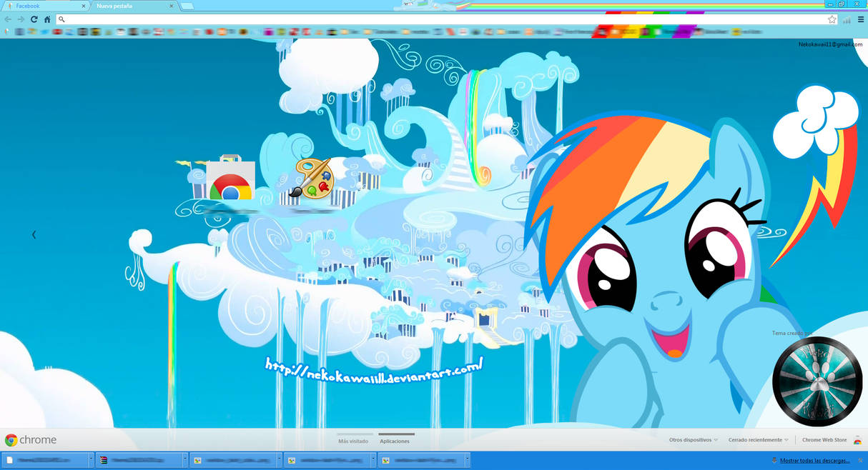Go back using the back arrow
The height and width of the screenshot is (470, 868).
(8, 19)
